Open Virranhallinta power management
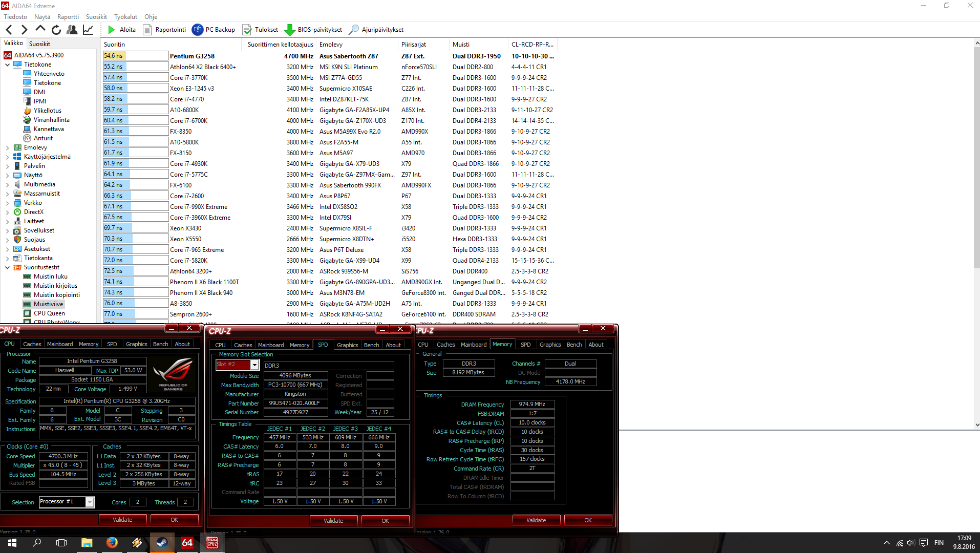This screenshot has height=553, width=980. [x=52, y=120]
